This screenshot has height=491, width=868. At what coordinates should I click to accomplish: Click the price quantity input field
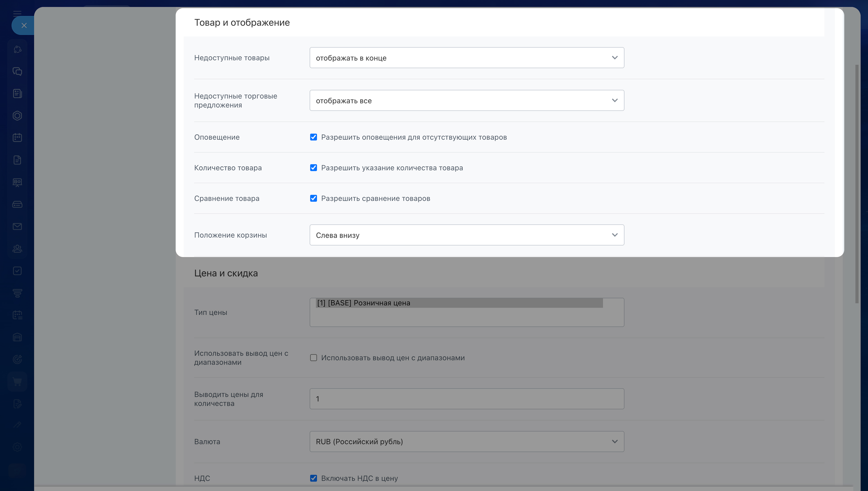tap(467, 399)
